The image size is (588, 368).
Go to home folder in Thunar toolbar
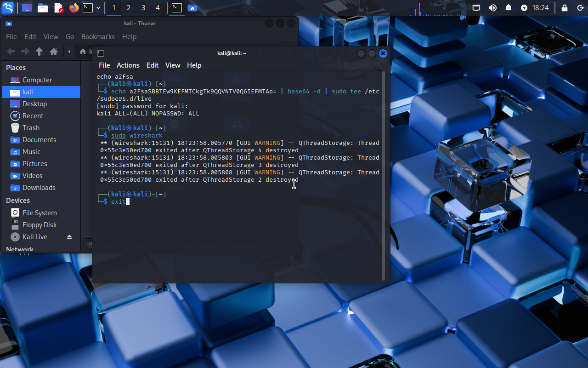click(54, 52)
